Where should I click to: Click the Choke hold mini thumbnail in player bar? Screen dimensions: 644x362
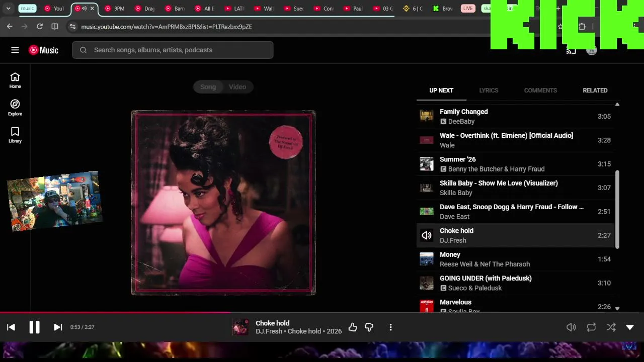coord(240,327)
